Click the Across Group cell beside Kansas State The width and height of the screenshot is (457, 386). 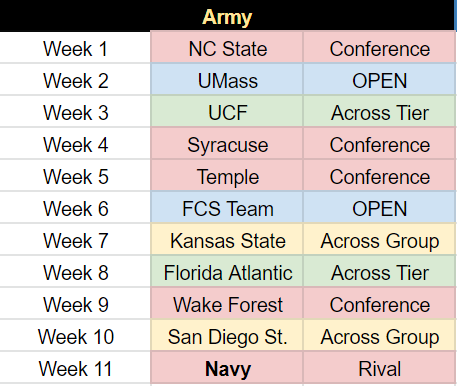379,239
